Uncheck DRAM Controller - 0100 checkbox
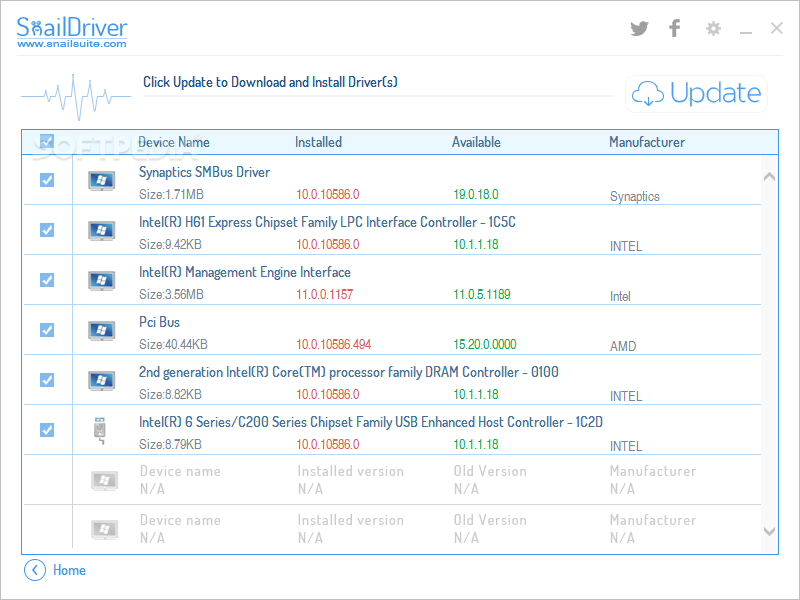Image resolution: width=800 pixels, height=600 pixels. (x=47, y=380)
